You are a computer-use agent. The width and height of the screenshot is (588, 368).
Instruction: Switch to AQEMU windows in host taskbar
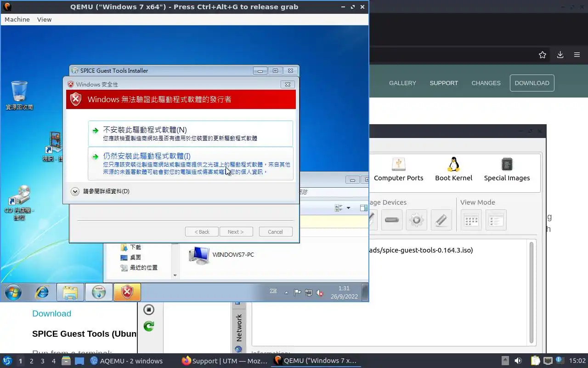pos(126,361)
